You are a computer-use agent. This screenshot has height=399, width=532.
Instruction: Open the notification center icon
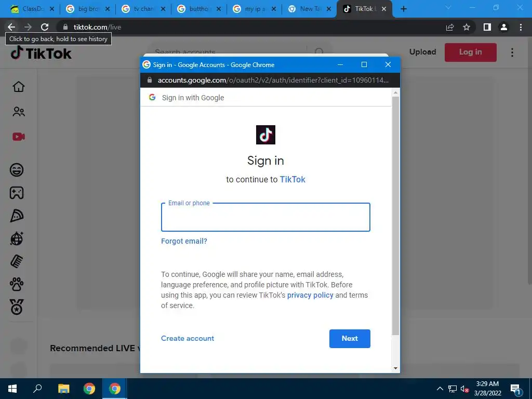pyautogui.click(x=516, y=389)
